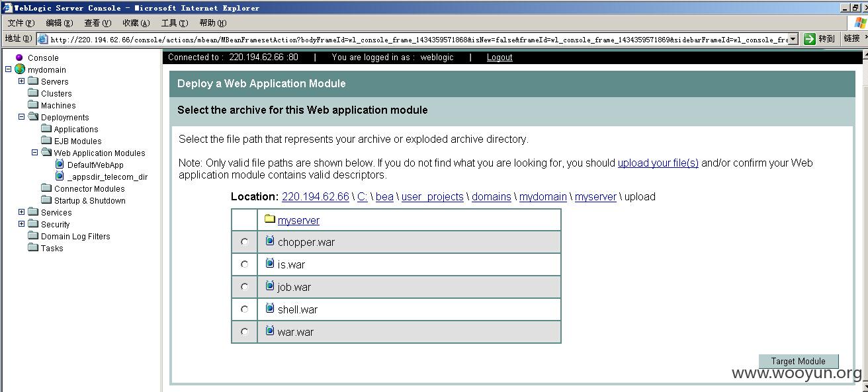Click the C: location path link
The width and height of the screenshot is (868, 392).
363,196
